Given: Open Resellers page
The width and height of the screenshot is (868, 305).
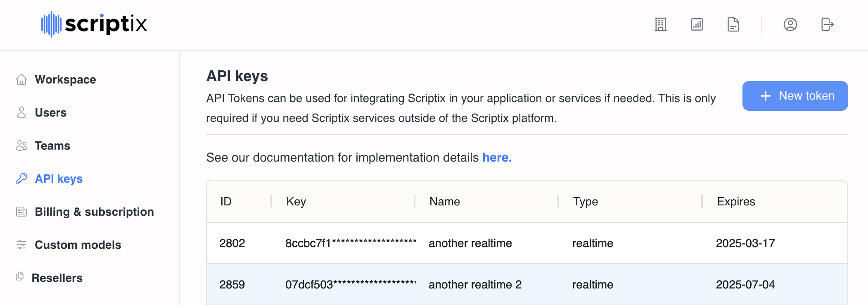Looking at the screenshot, I should click(57, 278).
